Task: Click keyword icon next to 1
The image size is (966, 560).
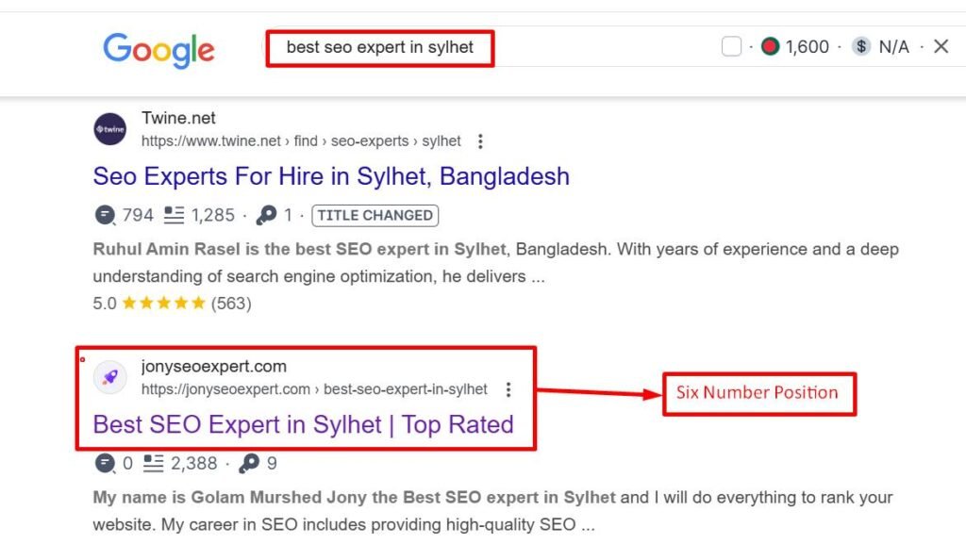Action: point(266,215)
